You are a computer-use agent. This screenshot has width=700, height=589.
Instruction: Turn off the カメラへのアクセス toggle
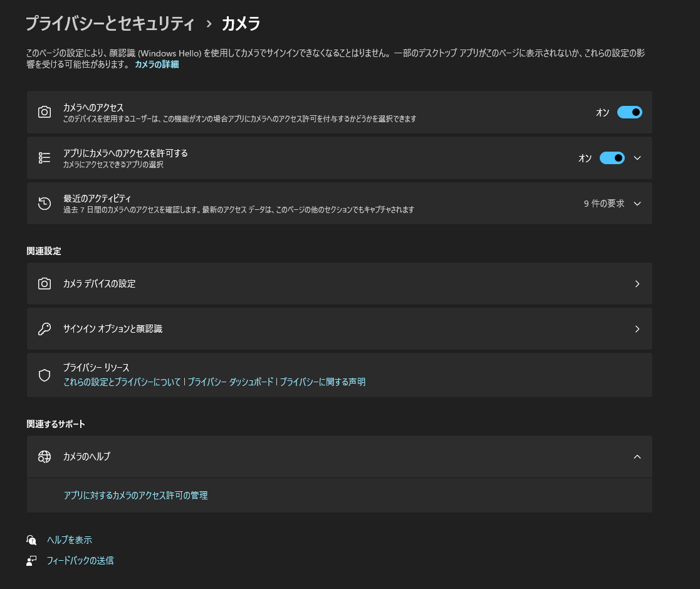click(629, 112)
